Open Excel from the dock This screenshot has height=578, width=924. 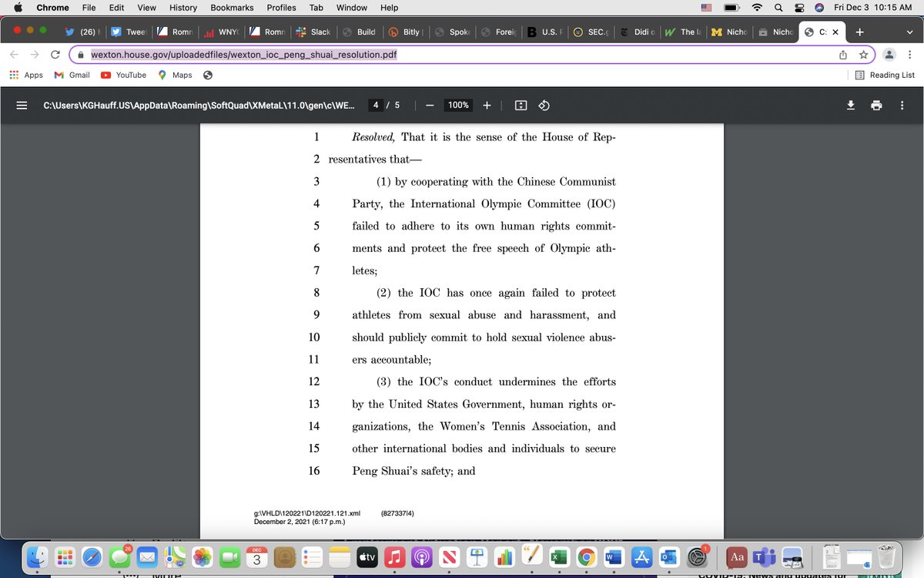pyautogui.click(x=559, y=557)
